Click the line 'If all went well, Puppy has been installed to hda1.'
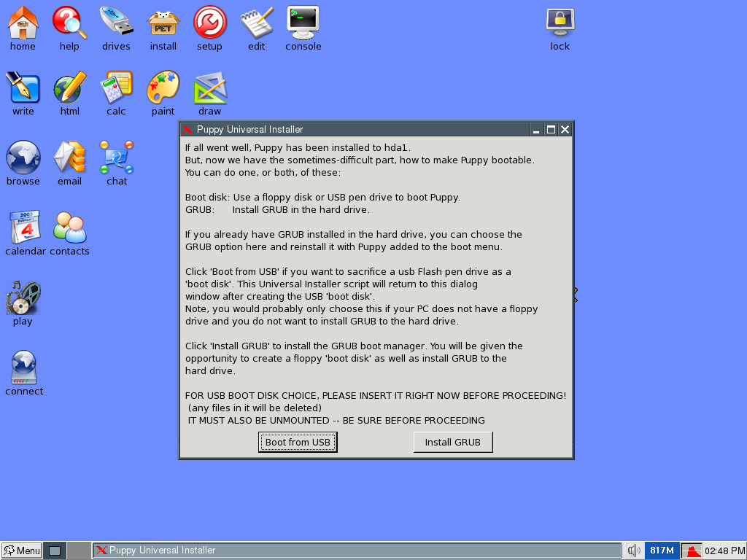Image resolution: width=747 pixels, height=560 pixels. coord(298,147)
